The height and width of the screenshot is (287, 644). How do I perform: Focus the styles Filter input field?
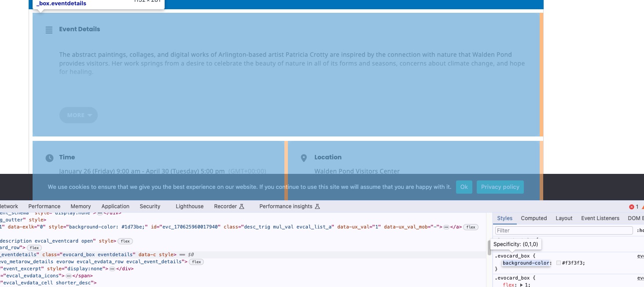(564, 231)
